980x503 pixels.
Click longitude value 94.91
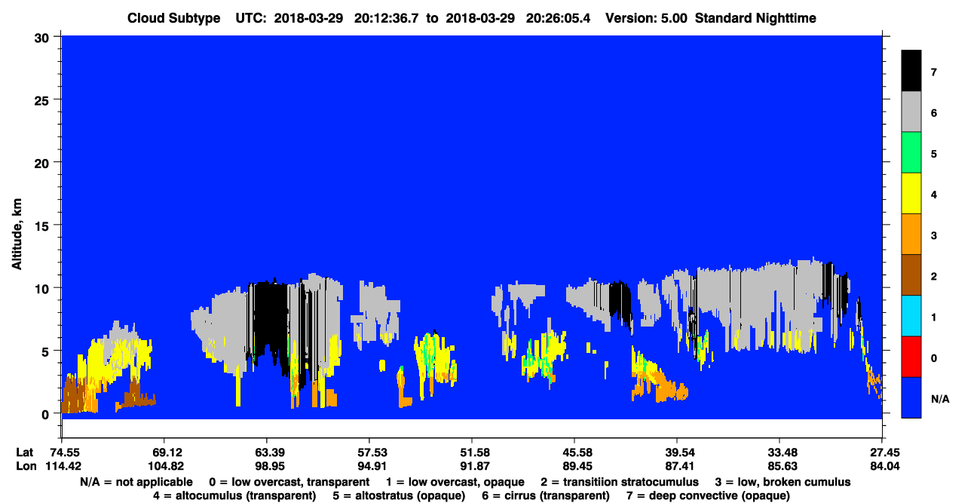(369, 466)
